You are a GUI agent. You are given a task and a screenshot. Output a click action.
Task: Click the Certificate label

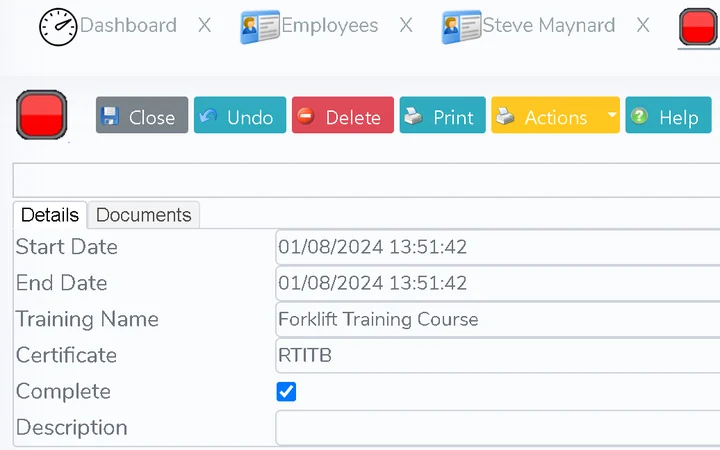click(x=67, y=355)
